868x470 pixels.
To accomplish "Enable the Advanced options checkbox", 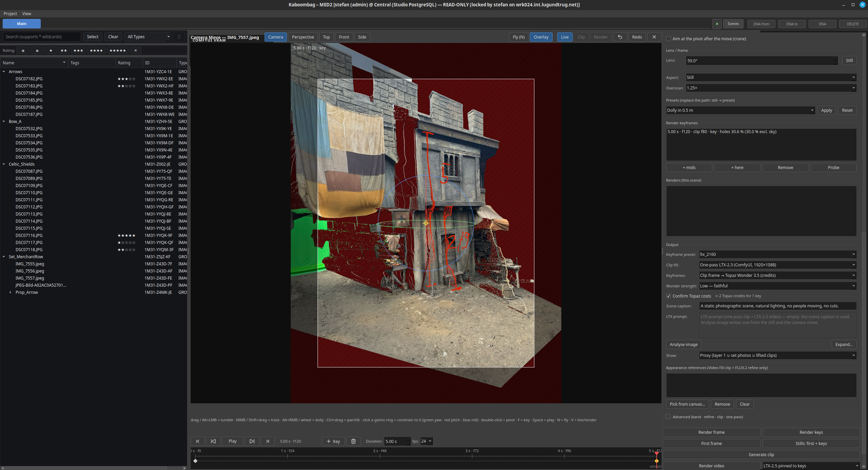I will pyautogui.click(x=668, y=417).
